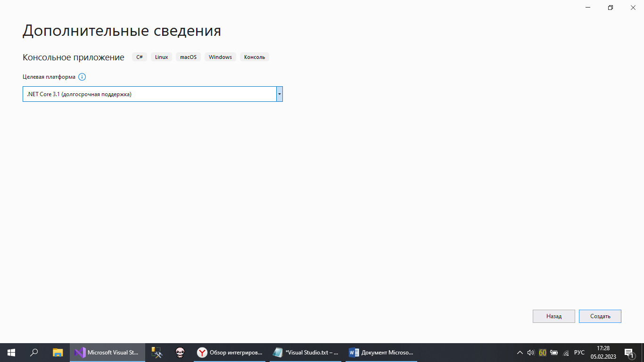Click the volume speaker tray icon
The height and width of the screenshot is (362, 644).
click(x=531, y=352)
